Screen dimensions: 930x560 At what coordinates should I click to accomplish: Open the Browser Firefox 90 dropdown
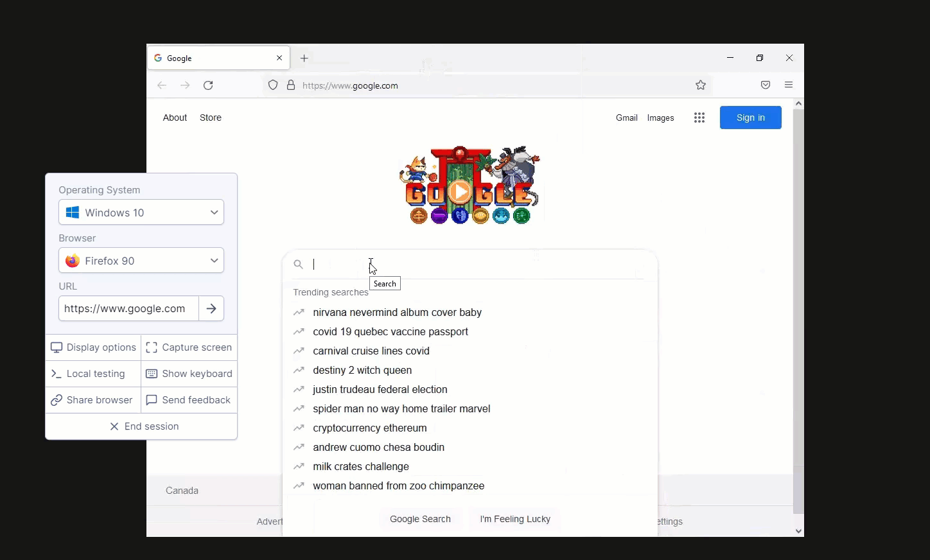pos(141,261)
